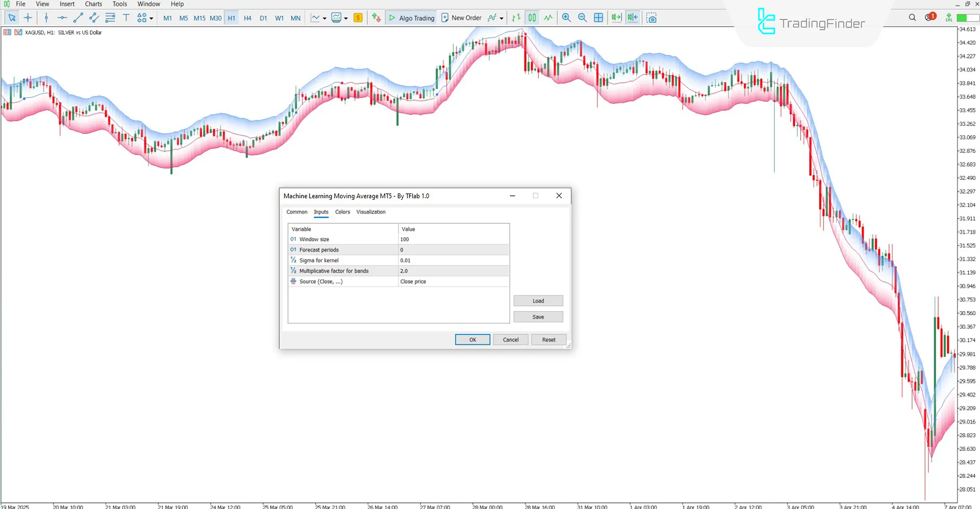Open the Tile Windows view
Viewport: 980px width, 509px height.
[x=598, y=17]
